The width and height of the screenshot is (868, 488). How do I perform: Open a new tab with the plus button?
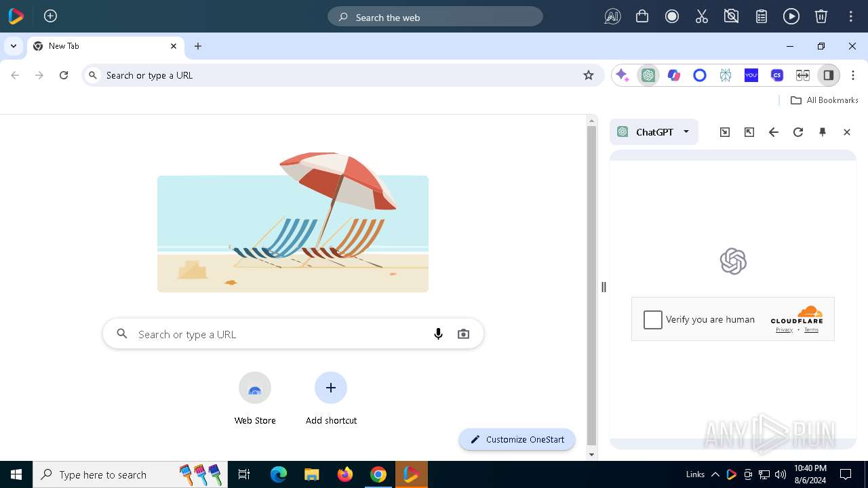(x=198, y=46)
